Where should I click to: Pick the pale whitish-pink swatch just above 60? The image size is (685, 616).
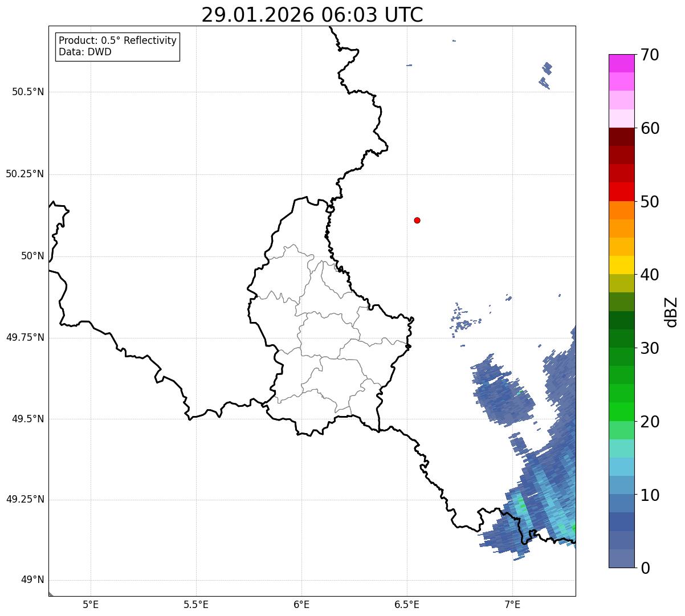click(x=621, y=119)
